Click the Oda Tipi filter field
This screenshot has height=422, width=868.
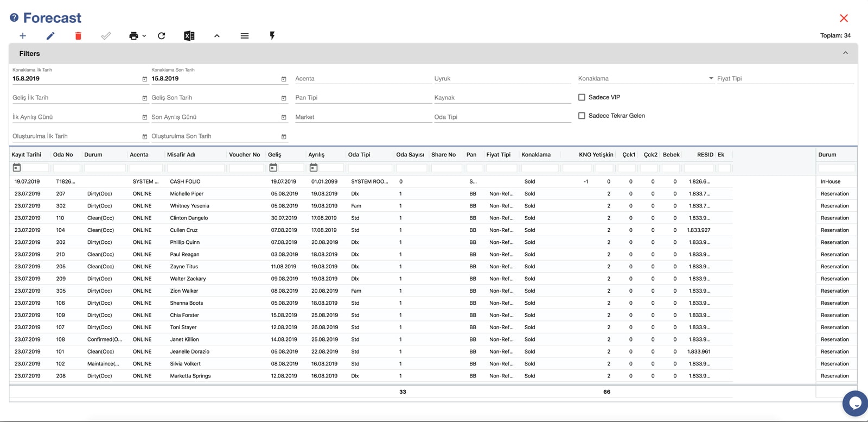(x=502, y=117)
